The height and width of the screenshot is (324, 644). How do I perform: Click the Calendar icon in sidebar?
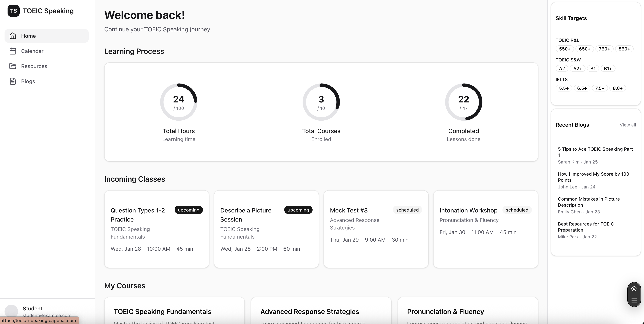(13, 51)
